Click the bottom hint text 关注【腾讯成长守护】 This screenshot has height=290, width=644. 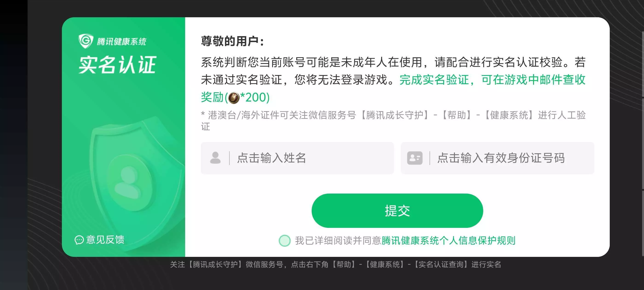[x=335, y=264]
